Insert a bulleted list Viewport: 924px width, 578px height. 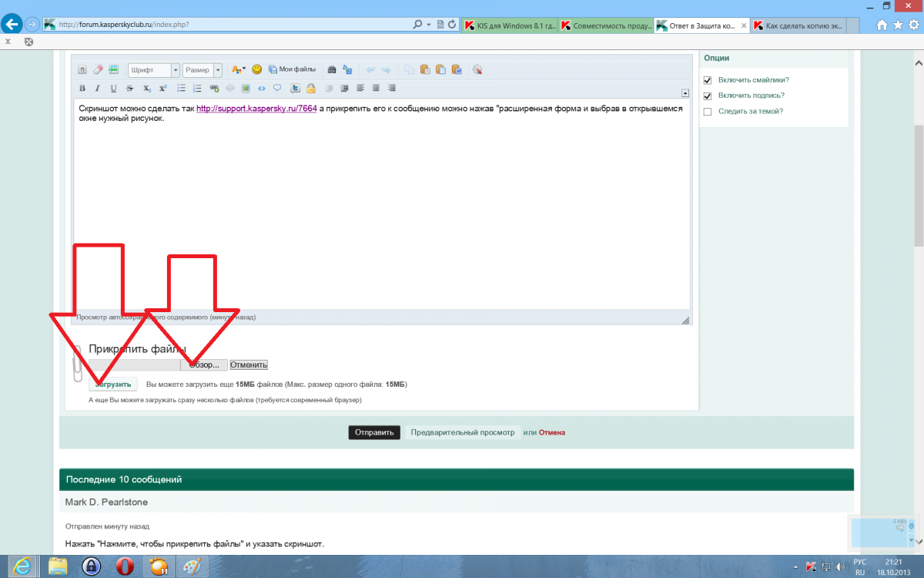pyautogui.click(x=182, y=89)
